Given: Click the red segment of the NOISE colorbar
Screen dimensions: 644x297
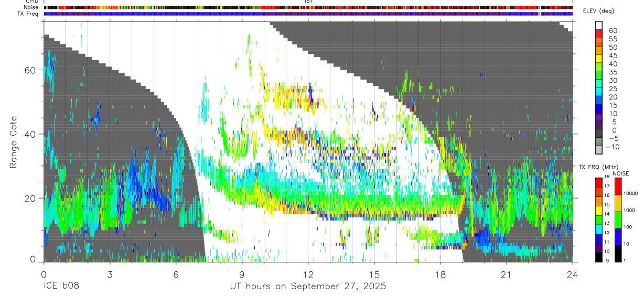Looking at the screenshot, I should [618, 186].
